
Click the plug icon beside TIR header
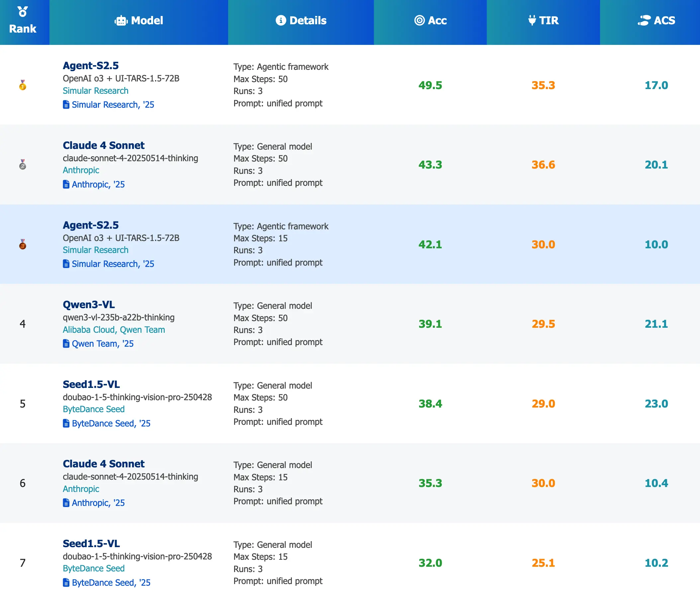pyautogui.click(x=532, y=20)
